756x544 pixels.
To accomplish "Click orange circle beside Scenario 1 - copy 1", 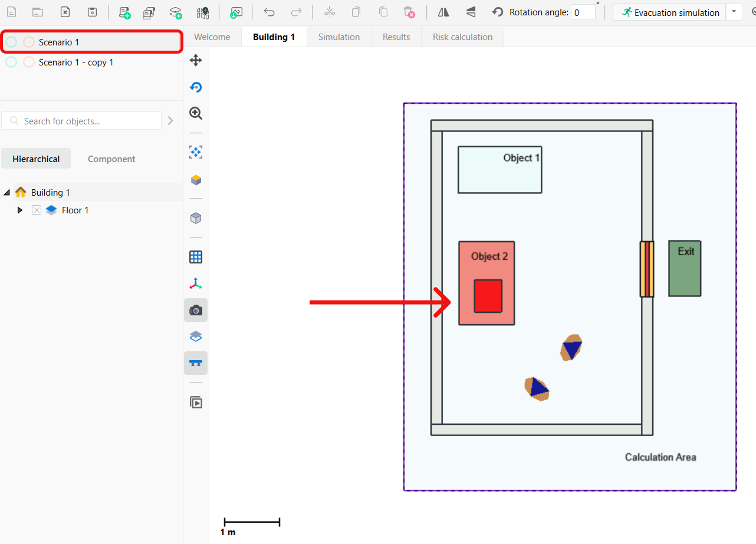I will 28,62.
